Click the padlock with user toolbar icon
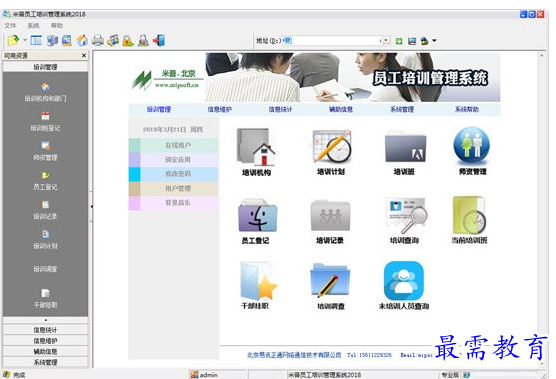Screen dimensions: 556x379 coord(143,41)
